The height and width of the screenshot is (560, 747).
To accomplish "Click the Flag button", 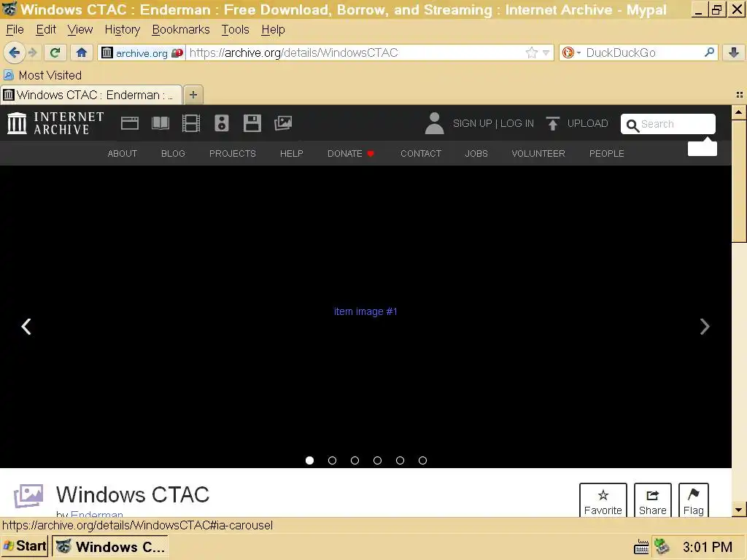I will [x=694, y=500].
